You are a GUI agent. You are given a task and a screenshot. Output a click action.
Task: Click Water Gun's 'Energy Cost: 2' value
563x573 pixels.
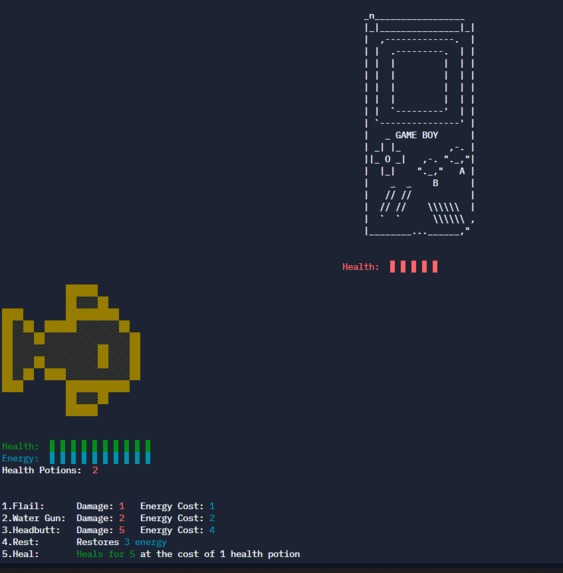coord(178,518)
